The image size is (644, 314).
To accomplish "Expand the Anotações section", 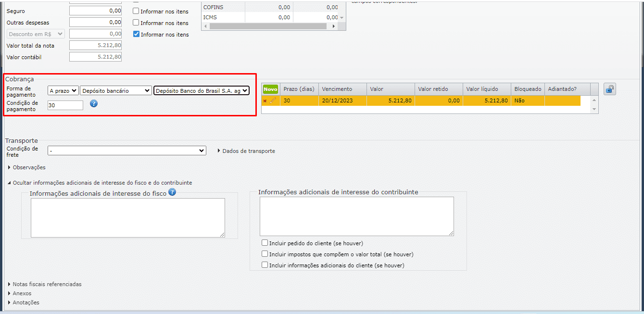I will click(x=24, y=302).
